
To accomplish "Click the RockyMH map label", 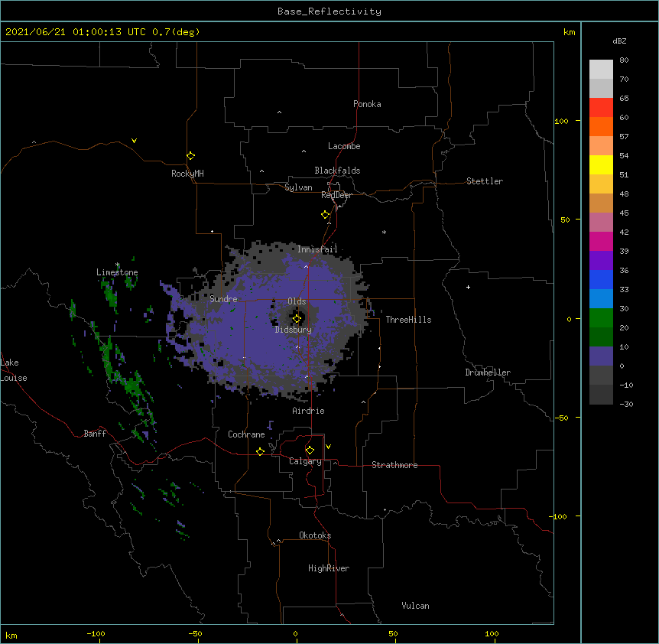I will (187, 174).
